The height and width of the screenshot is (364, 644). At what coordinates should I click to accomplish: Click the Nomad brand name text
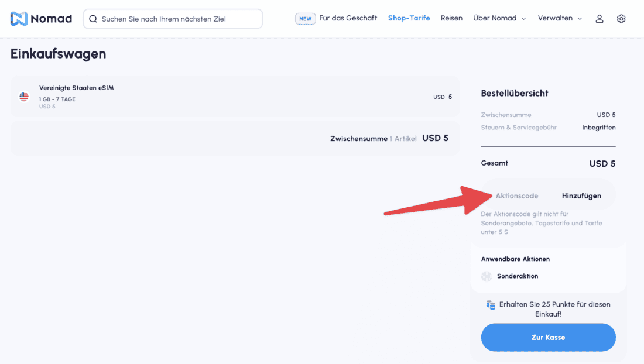point(51,19)
